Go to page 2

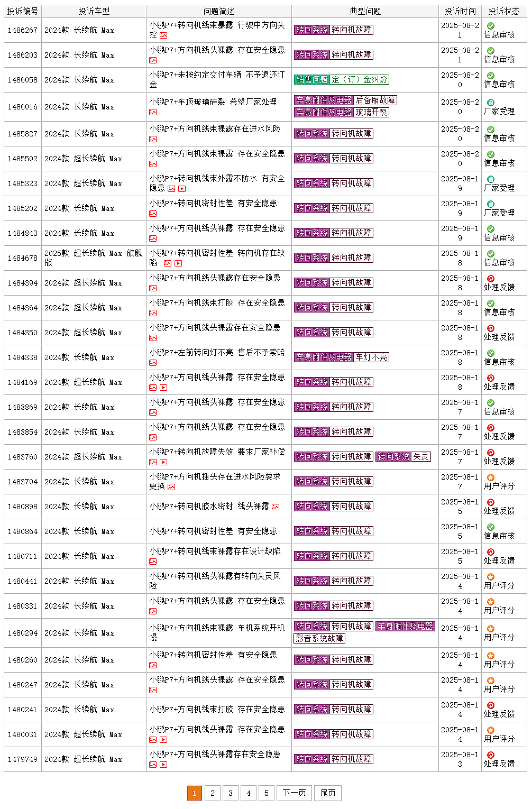pos(213,793)
